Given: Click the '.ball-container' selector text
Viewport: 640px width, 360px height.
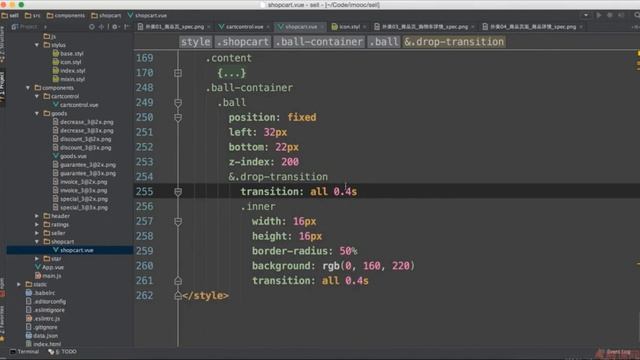Looking at the screenshot, I should pos(249,88).
